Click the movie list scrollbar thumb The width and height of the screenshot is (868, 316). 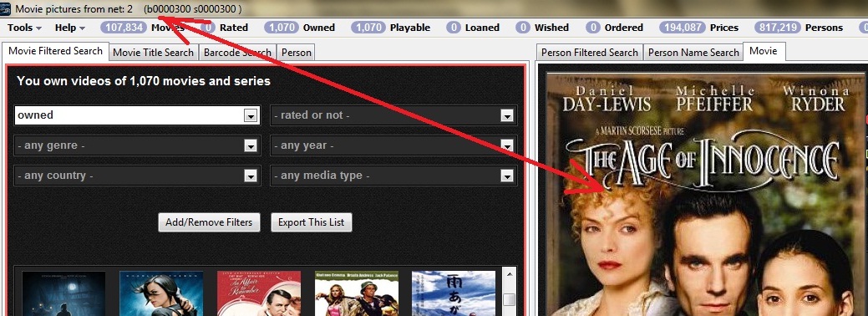point(510,299)
